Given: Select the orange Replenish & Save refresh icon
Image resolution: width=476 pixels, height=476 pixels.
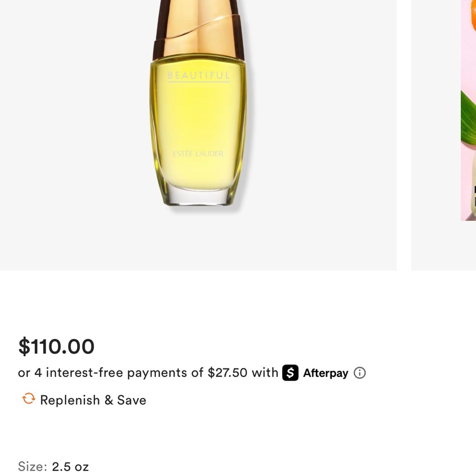Looking at the screenshot, I should [28, 399].
